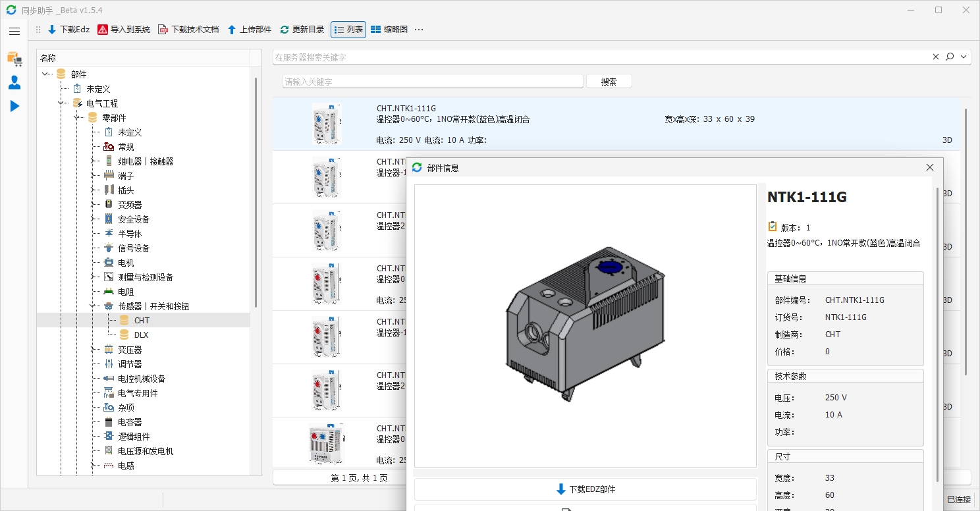The image size is (980, 511).
Task: Click the 电压 value 250 V
Action: (x=836, y=398)
